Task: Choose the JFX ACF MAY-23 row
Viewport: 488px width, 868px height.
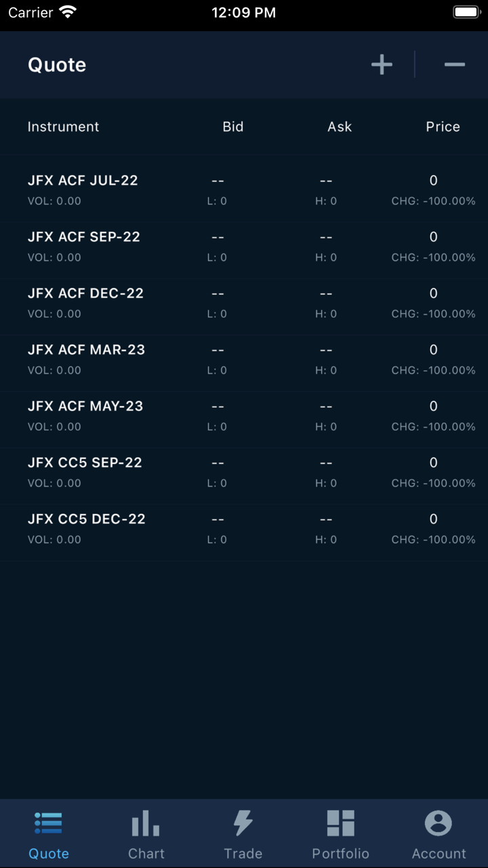Action: tap(85, 406)
